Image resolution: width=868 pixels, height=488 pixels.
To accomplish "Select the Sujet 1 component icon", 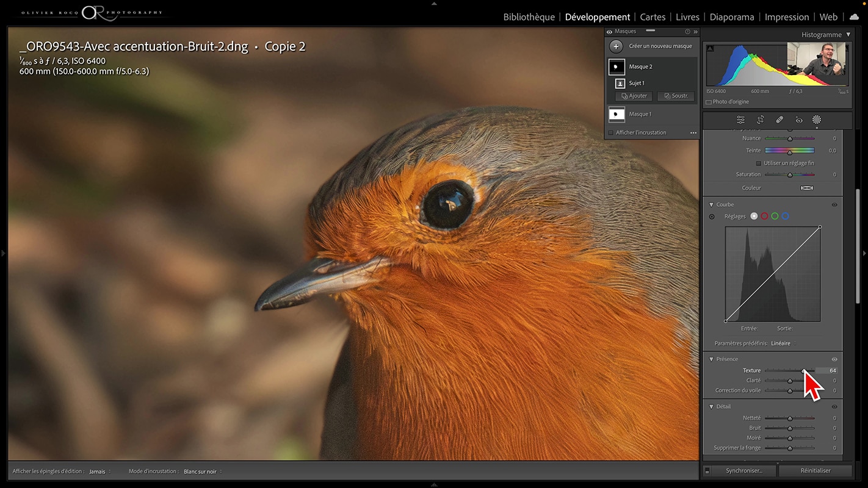I will click(620, 83).
